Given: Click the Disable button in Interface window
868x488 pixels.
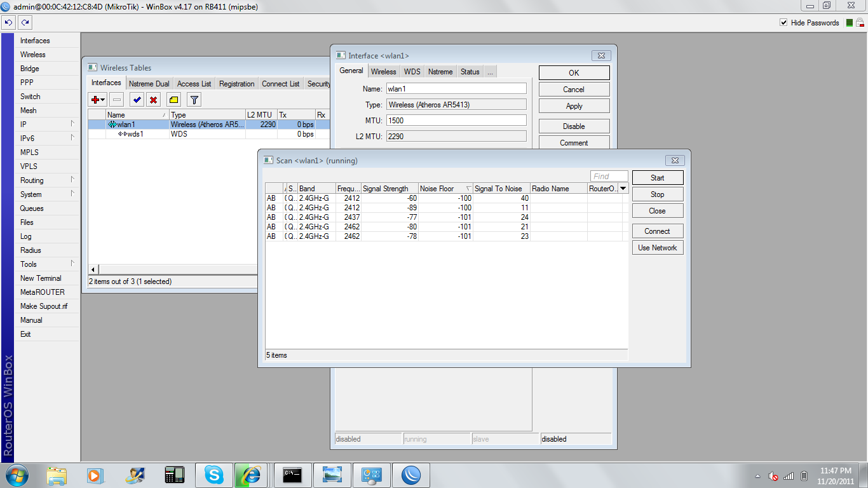Looking at the screenshot, I should click(x=574, y=126).
